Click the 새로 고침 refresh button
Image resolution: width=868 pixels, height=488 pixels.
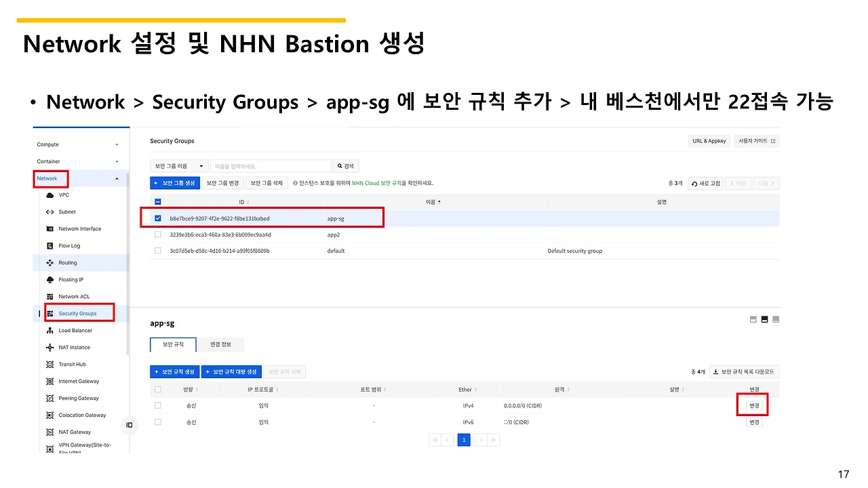tap(705, 184)
